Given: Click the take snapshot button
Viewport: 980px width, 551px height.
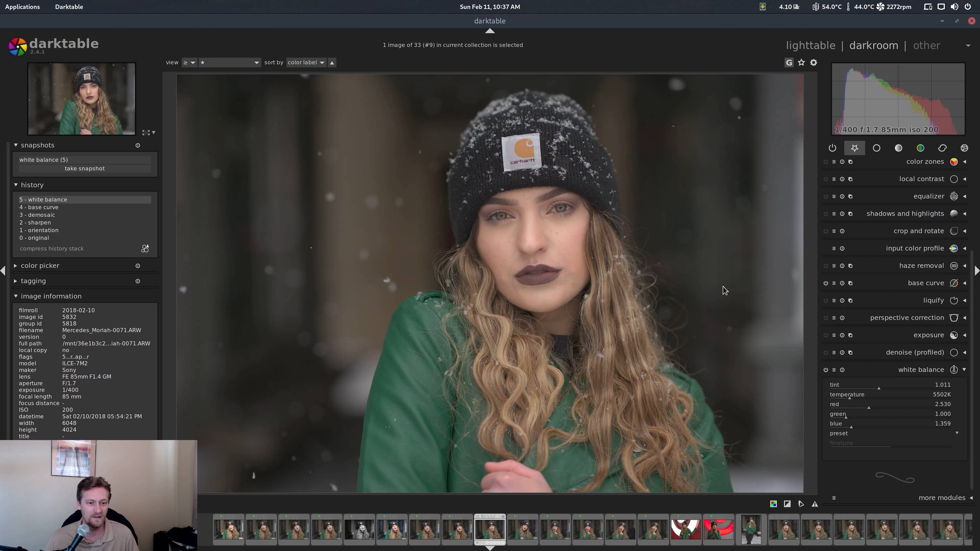Looking at the screenshot, I should [x=84, y=168].
